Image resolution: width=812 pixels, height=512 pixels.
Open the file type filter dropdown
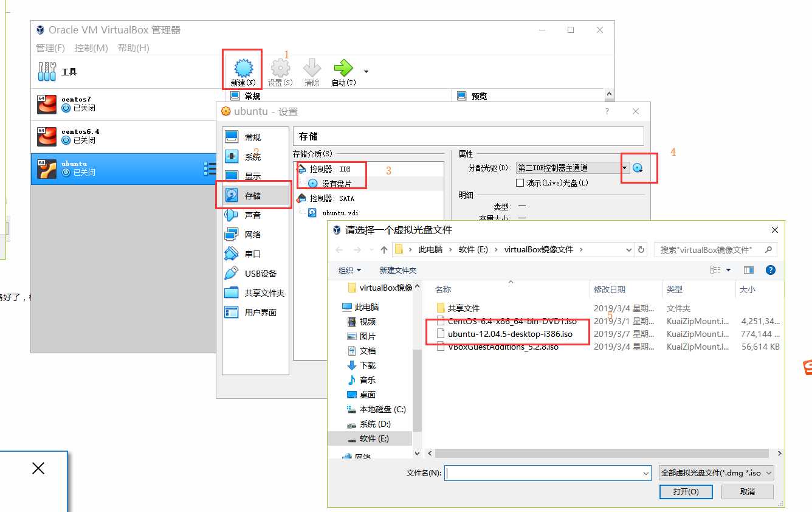coord(717,473)
